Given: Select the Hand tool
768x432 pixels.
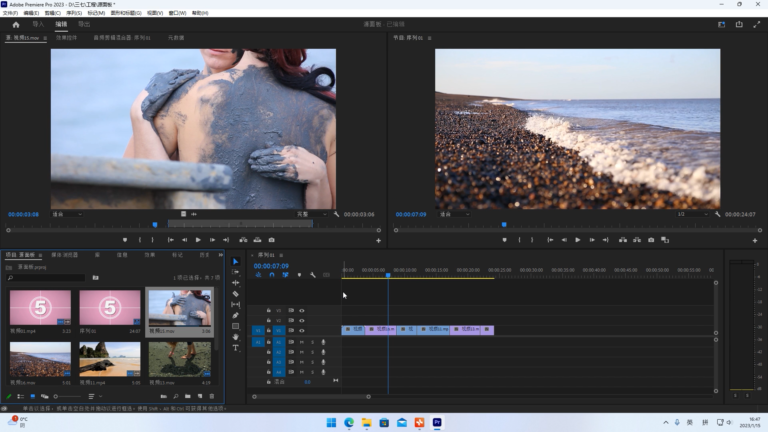Looking at the screenshot, I should 236,337.
